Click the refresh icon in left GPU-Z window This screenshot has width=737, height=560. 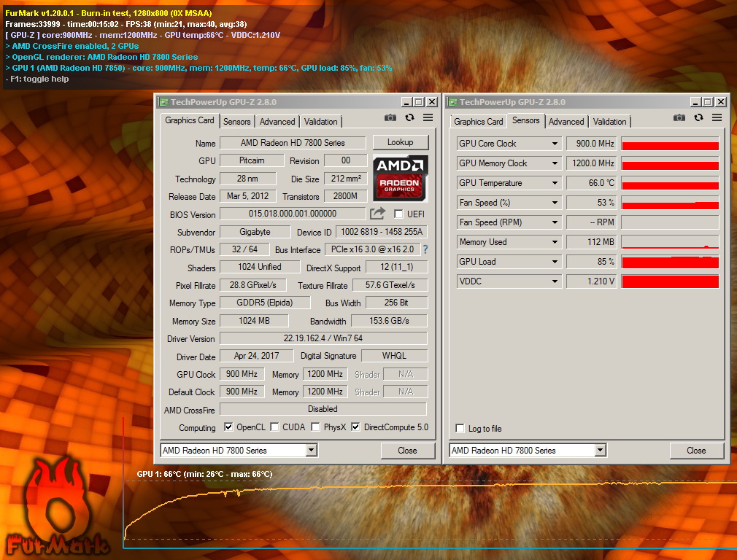click(x=409, y=117)
